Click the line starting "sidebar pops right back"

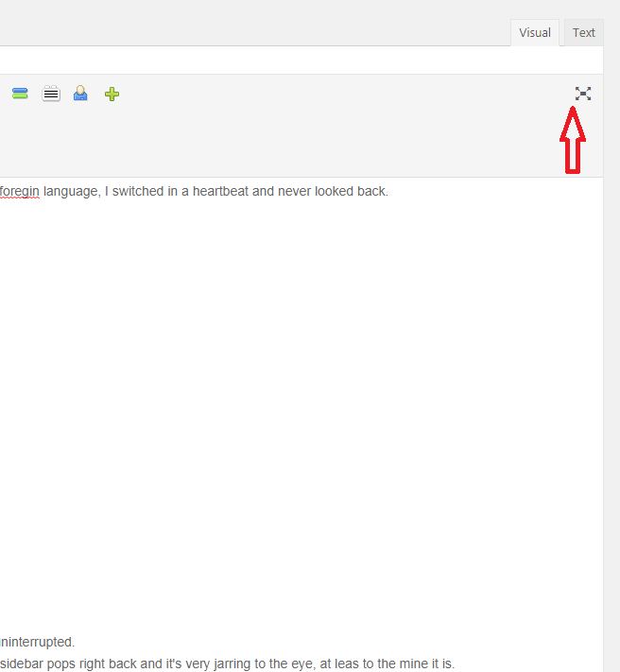click(227, 663)
